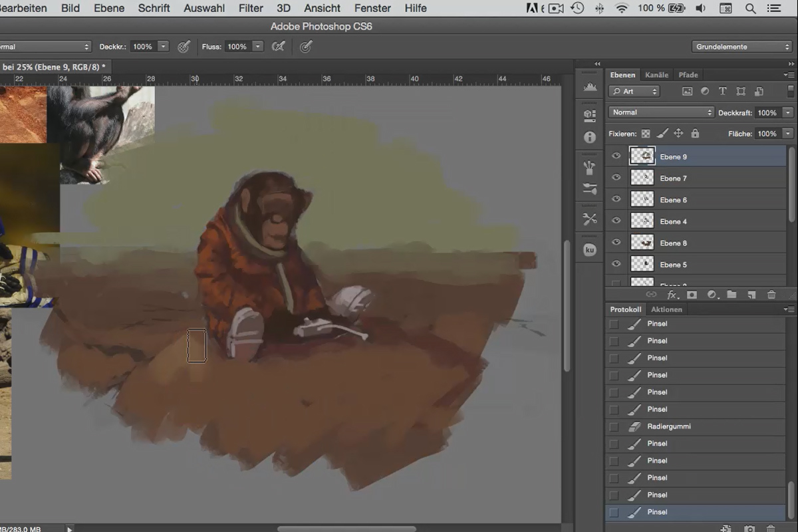Open the Filter menu

[x=251, y=8]
